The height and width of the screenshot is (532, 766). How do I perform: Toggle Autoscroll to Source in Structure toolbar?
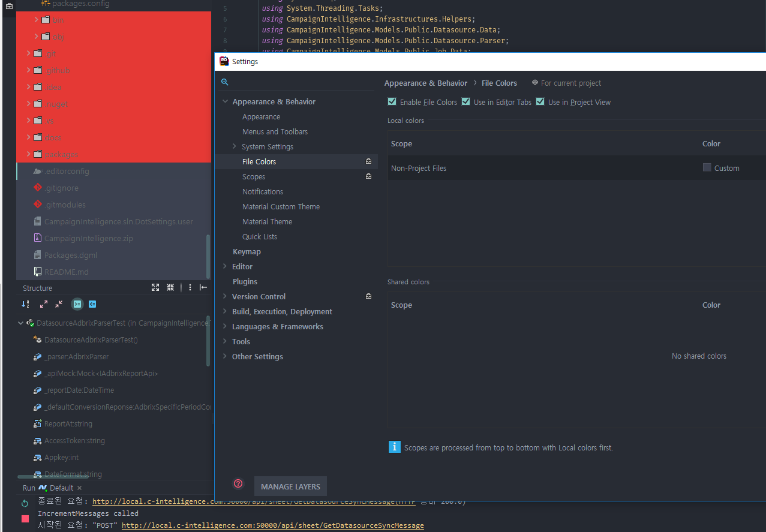pyautogui.click(x=77, y=304)
